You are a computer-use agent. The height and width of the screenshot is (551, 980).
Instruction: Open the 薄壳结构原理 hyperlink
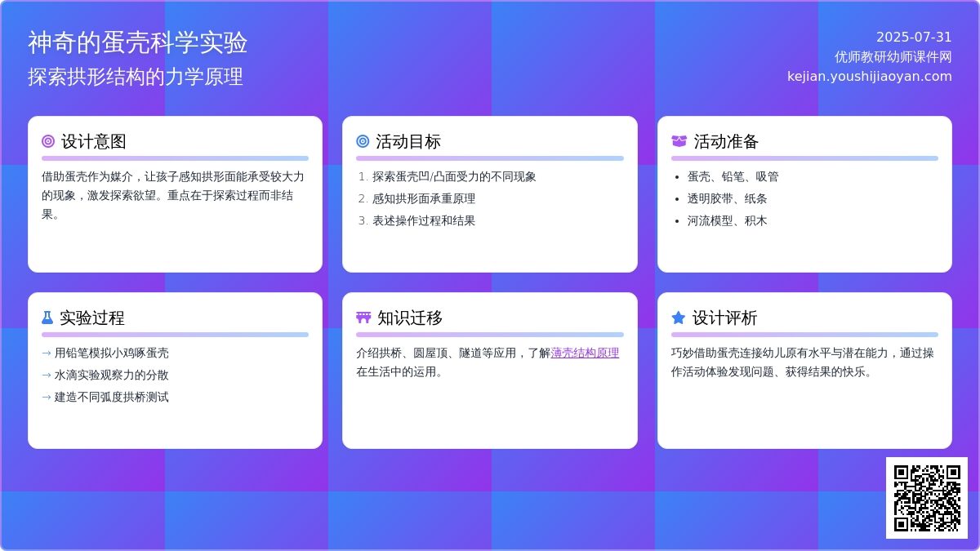(585, 353)
